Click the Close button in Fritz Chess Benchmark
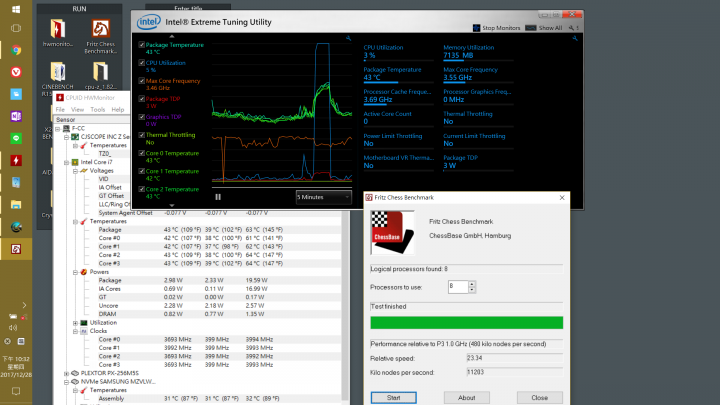Viewport: 720px width, 405px height. click(x=540, y=398)
